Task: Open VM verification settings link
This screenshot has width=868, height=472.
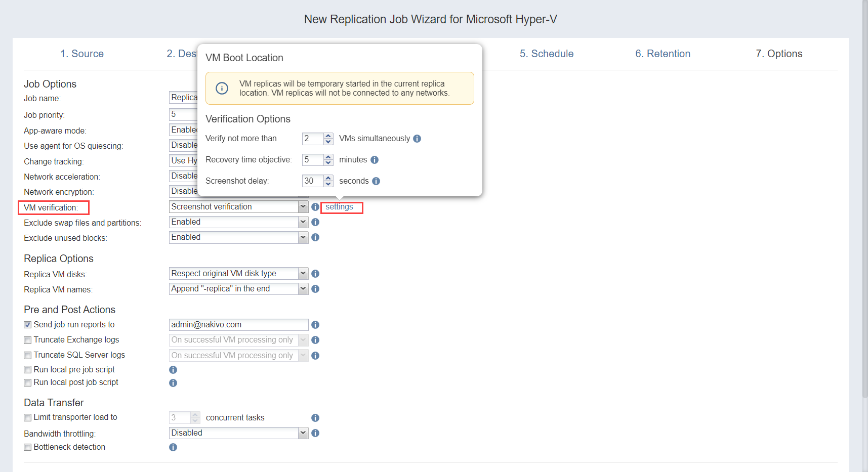Action: (x=339, y=207)
